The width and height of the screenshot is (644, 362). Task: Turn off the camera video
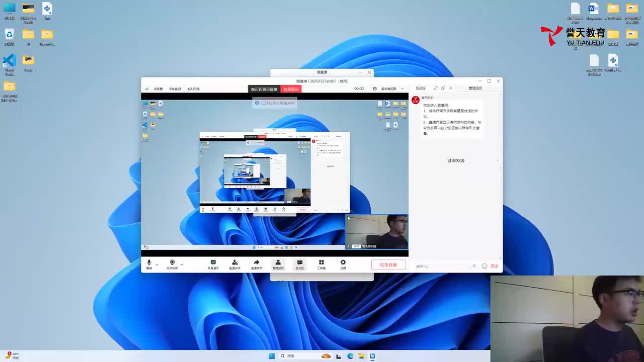(172, 264)
